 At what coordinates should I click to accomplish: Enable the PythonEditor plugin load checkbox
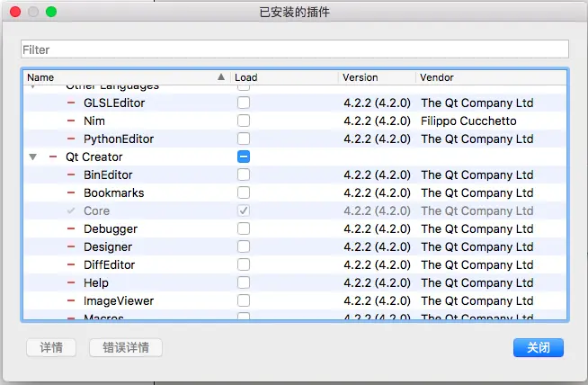click(244, 139)
